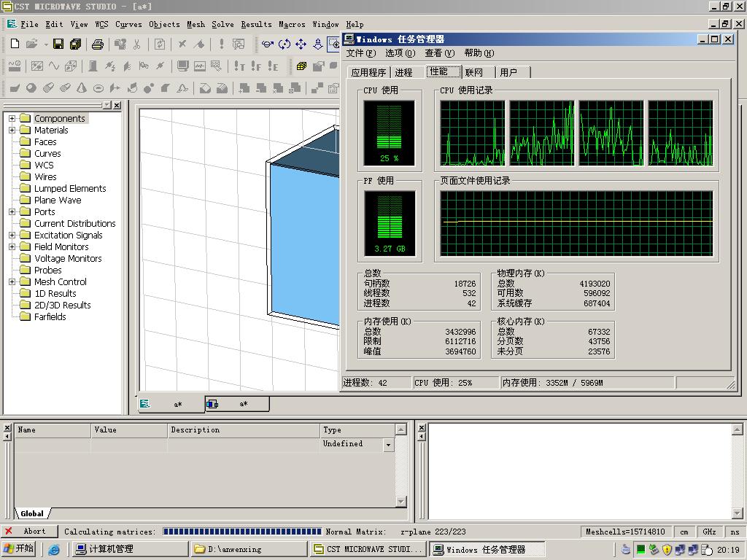Click the 开始 Start button
The width and height of the screenshot is (747, 560).
(x=19, y=549)
